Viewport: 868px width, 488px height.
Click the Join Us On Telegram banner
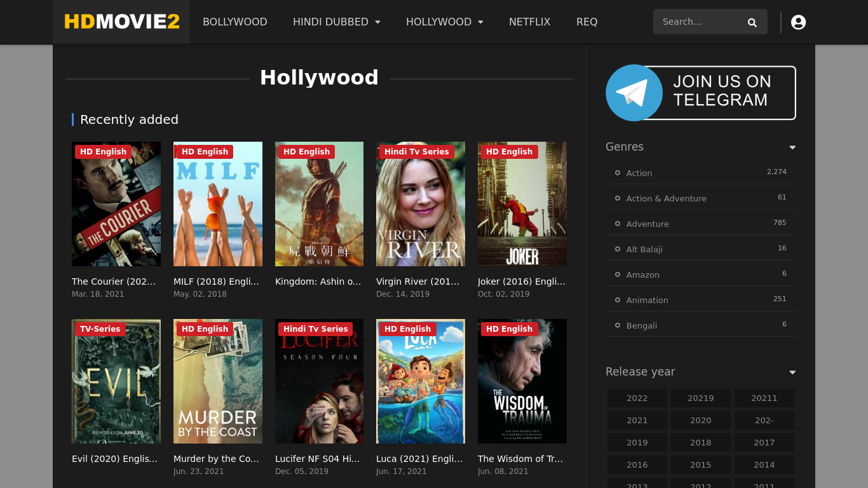[701, 93]
